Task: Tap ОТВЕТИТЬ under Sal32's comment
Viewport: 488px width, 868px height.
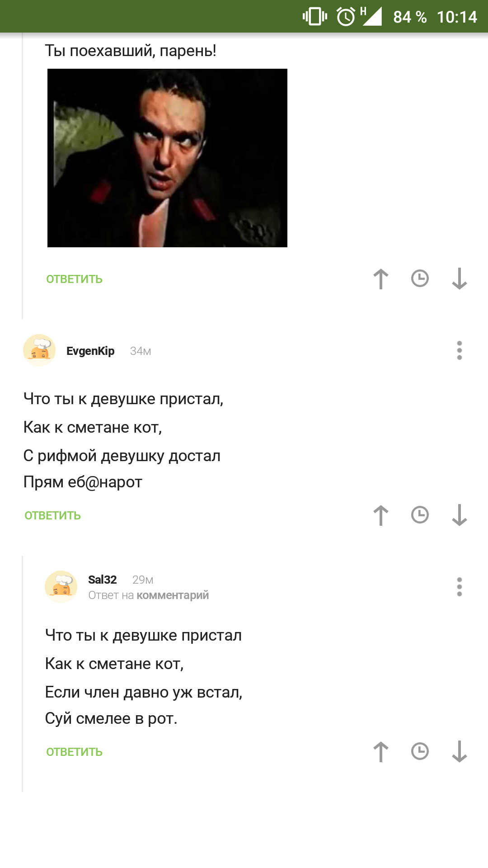Action: [x=75, y=752]
